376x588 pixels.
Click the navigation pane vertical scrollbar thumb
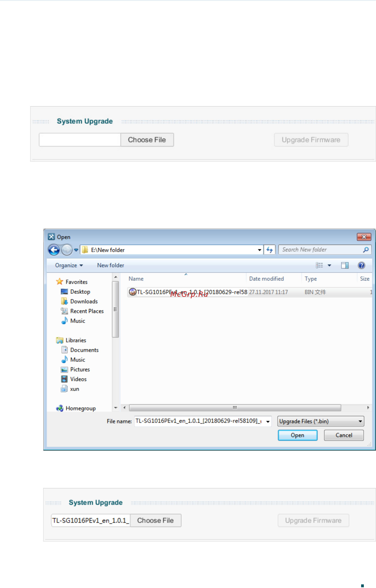click(x=115, y=310)
